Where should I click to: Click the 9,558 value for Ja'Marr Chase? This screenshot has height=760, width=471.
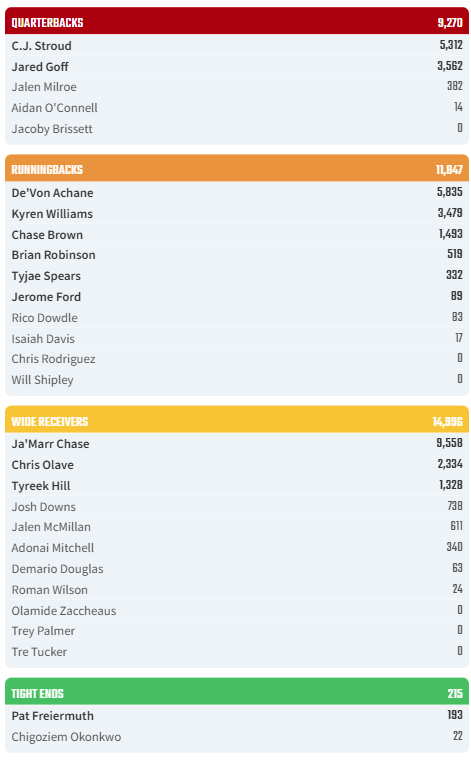coord(449,443)
